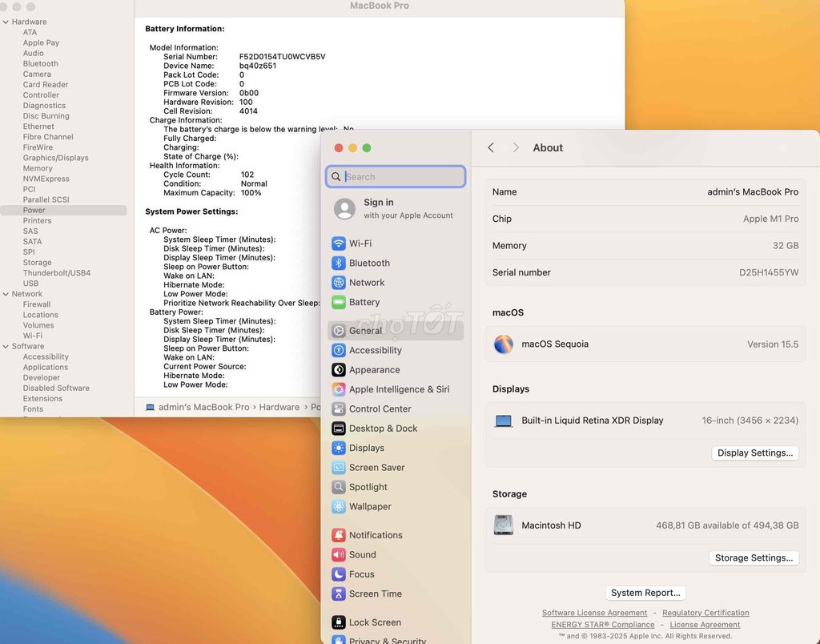Screen dimensions: 820x644
Task: Click Hardware in the System Information path bar
Action: tap(279, 407)
